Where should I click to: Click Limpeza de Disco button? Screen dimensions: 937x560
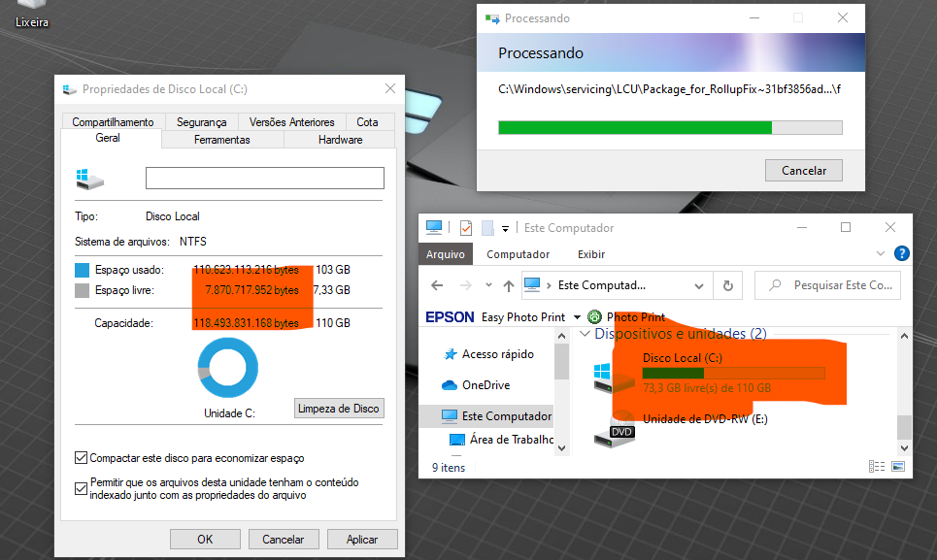[x=339, y=409]
